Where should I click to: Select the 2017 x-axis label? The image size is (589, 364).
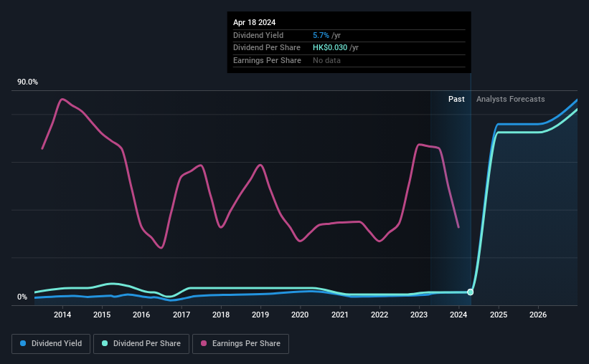[x=181, y=315]
